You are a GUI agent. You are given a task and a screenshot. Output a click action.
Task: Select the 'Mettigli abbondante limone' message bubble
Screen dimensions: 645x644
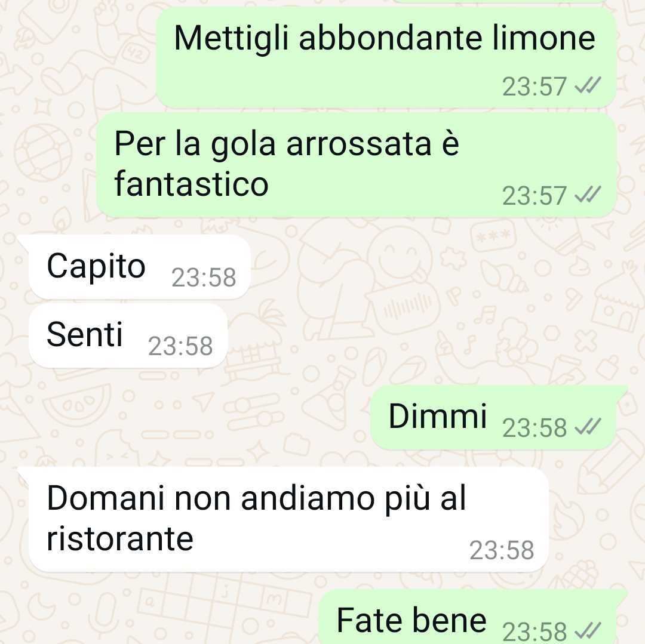point(386,57)
